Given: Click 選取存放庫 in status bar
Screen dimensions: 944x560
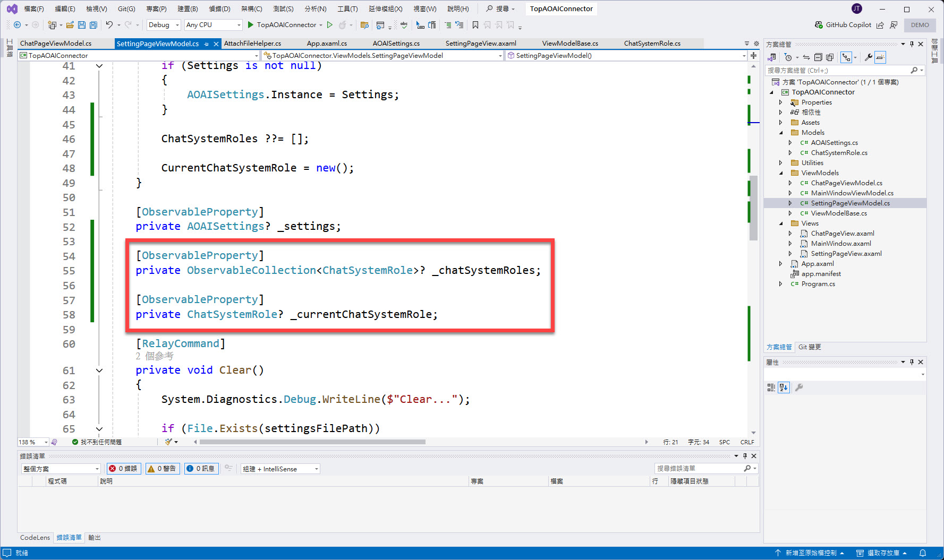Looking at the screenshot, I should [x=881, y=553].
